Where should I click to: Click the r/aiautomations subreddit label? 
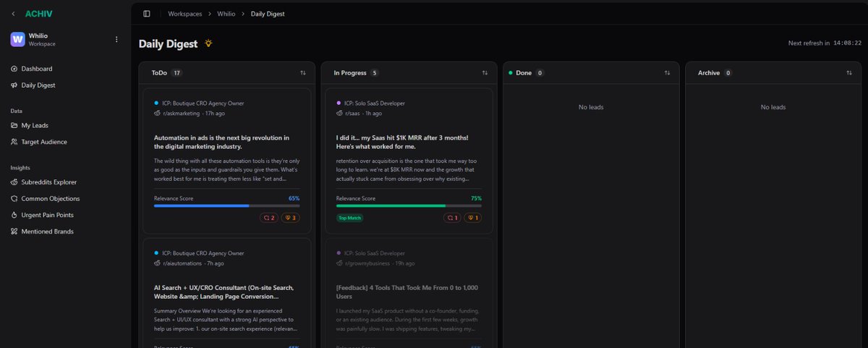pyautogui.click(x=182, y=263)
